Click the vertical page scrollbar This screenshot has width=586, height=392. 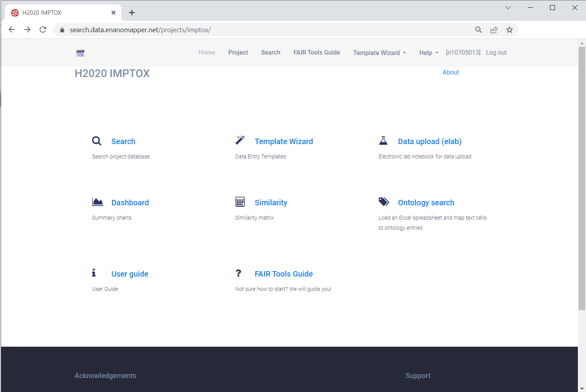(582, 178)
